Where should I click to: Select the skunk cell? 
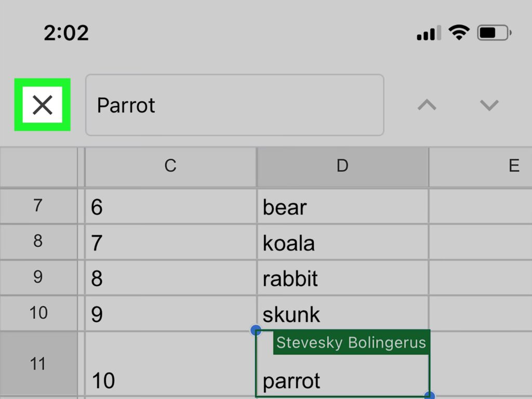[x=342, y=314]
